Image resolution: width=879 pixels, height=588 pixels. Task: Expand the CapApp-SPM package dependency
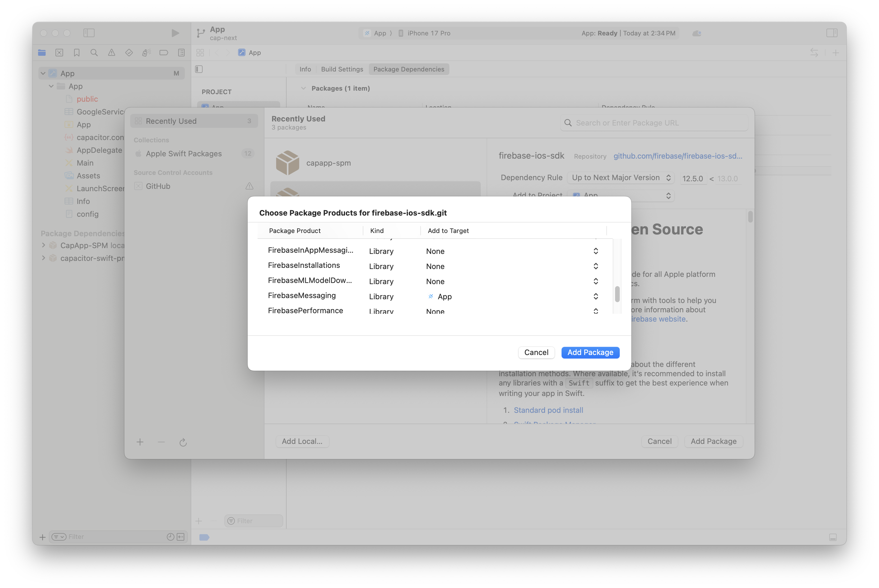tap(44, 245)
